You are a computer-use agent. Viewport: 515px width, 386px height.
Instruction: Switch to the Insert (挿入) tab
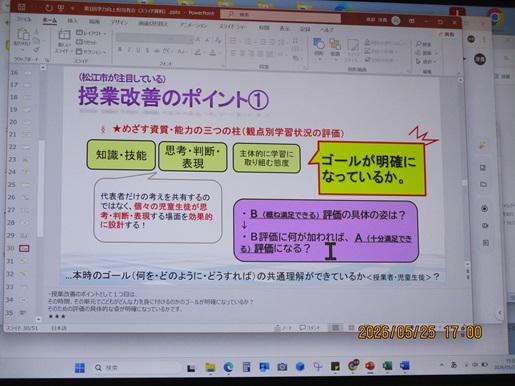(x=72, y=21)
